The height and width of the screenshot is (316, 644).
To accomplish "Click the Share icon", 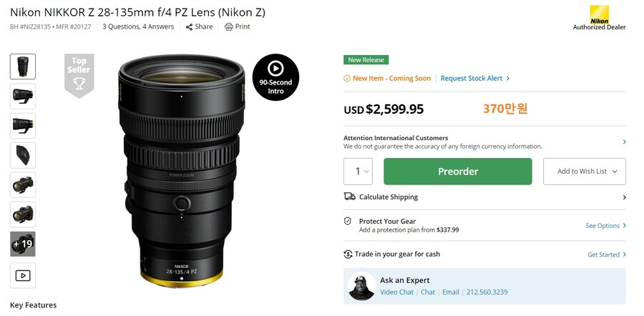I will pyautogui.click(x=189, y=27).
